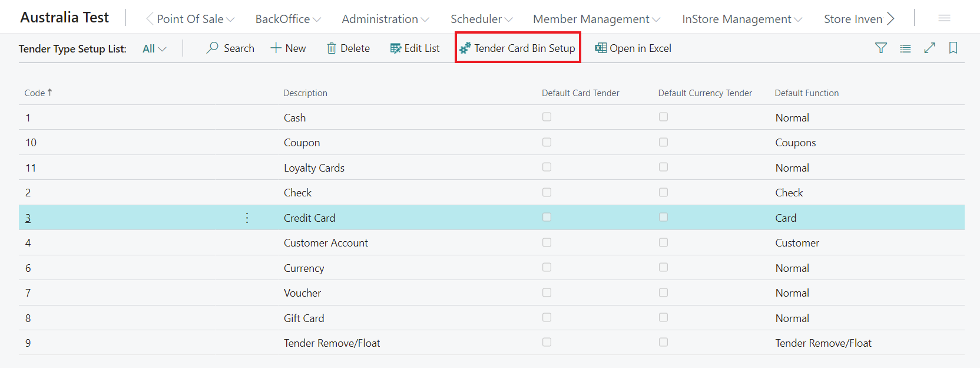The width and height of the screenshot is (980, 368).
Task: Toggle Default Card Tender for Cash
Action: coord(547,117)
